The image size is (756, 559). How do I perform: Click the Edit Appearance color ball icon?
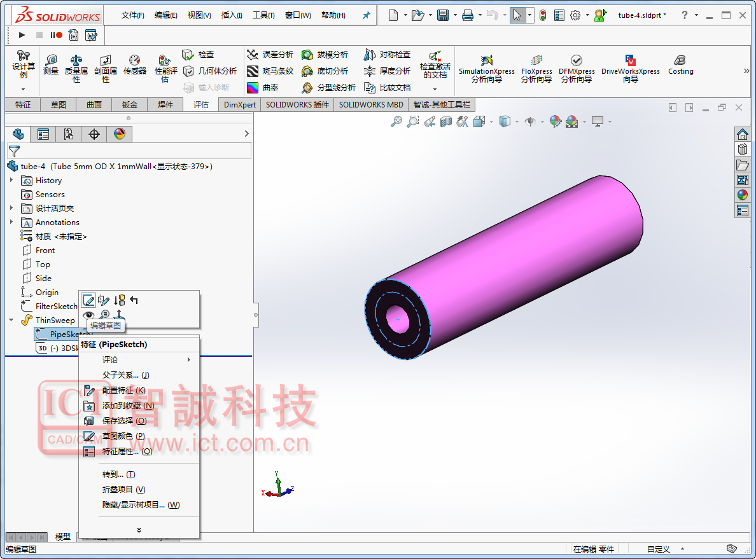(555, 122)
